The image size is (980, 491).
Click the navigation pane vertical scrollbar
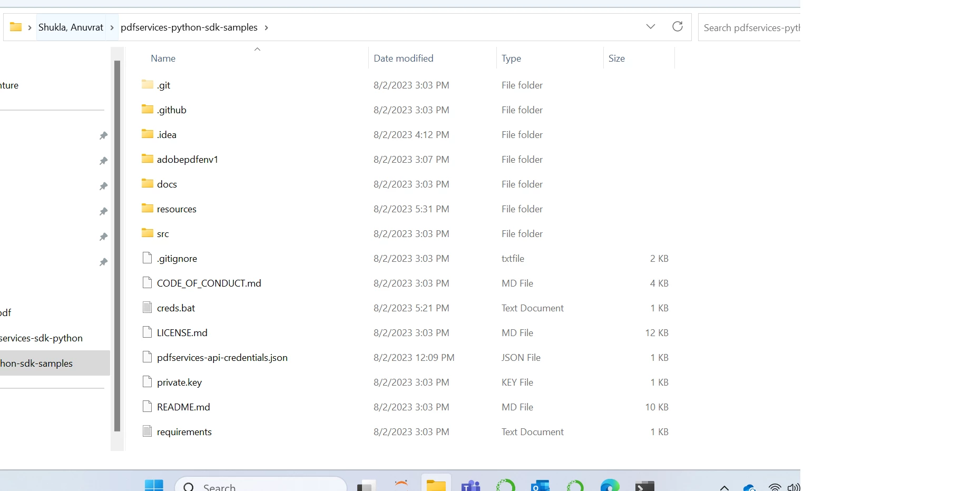point(117,246)
